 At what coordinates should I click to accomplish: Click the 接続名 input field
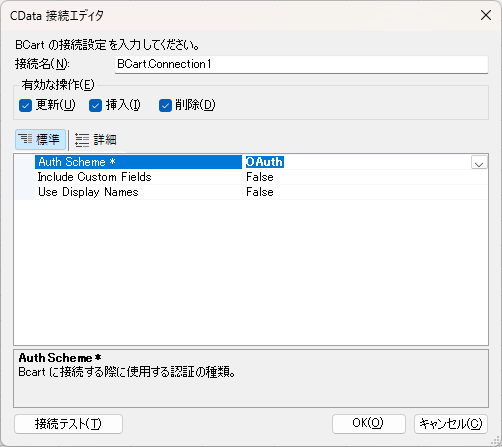[x=301, y=64]
